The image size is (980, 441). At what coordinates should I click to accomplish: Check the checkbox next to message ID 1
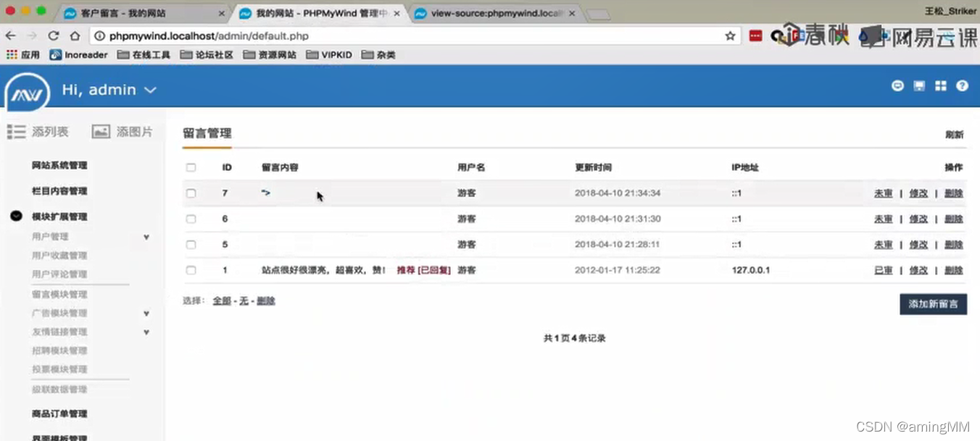[191, 270]
